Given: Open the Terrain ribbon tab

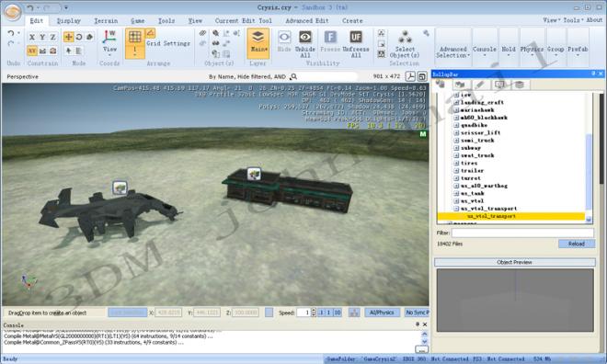Looking at the screenshot, I should (x=106, y=20).
